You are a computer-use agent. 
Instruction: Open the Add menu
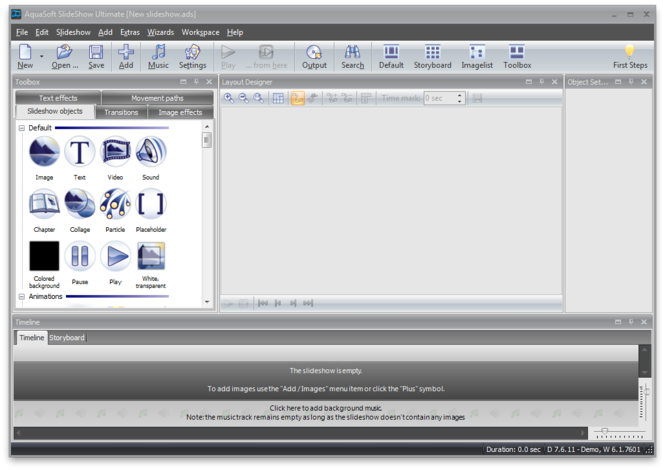[105, 32]
